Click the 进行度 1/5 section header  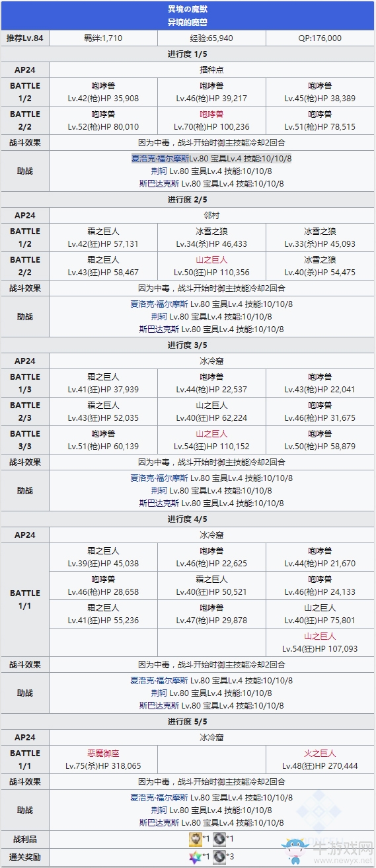[x=188, y=54]
